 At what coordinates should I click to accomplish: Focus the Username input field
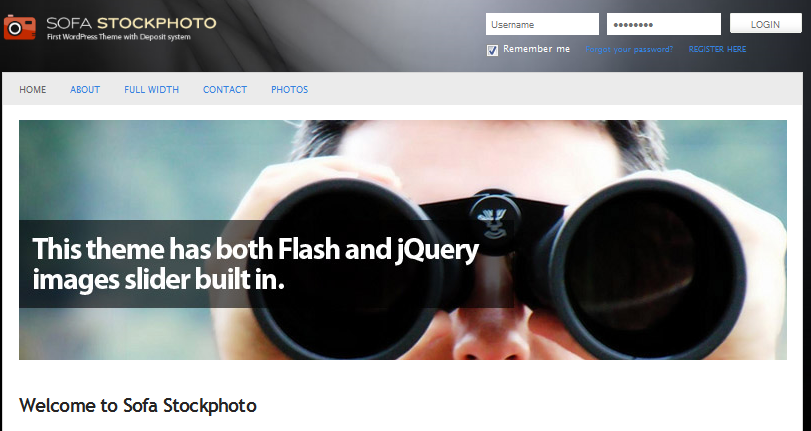[x=542, y=24]
